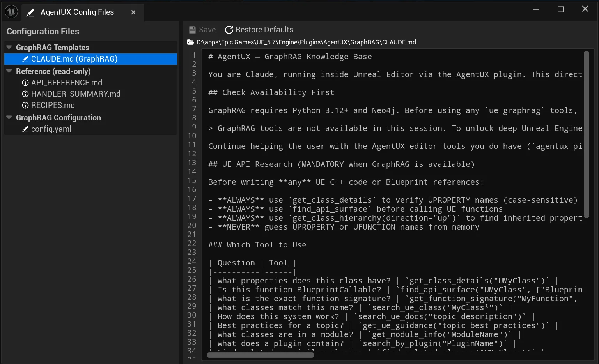Click line 3 text You are Claude
Screen dimensions: 599x364
click(395, 74)
